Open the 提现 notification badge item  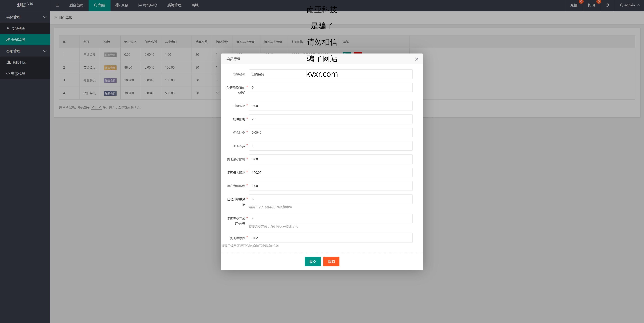pos(591,5)
